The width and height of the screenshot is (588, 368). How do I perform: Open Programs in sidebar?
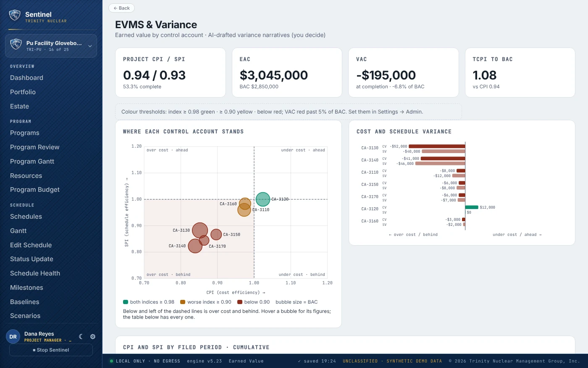pos(24,133)
